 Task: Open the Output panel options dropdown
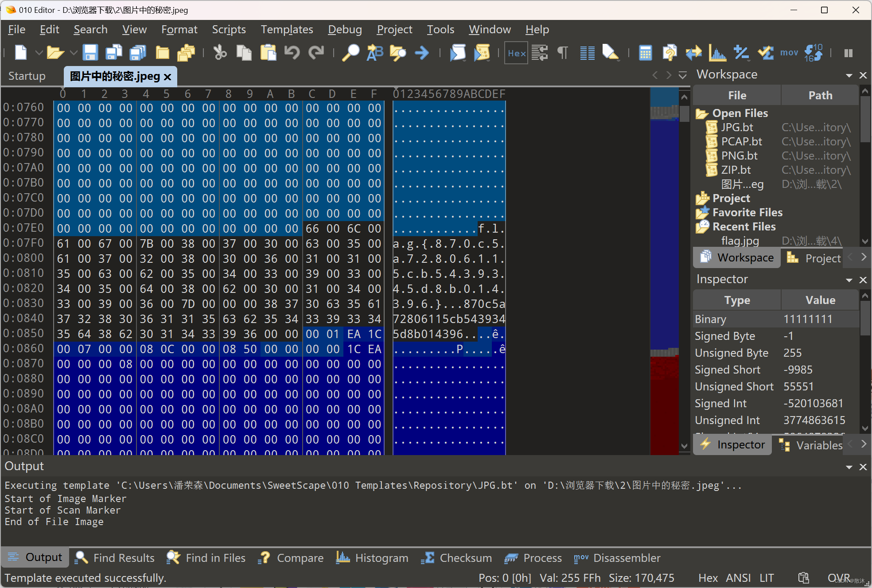[849, 467]
